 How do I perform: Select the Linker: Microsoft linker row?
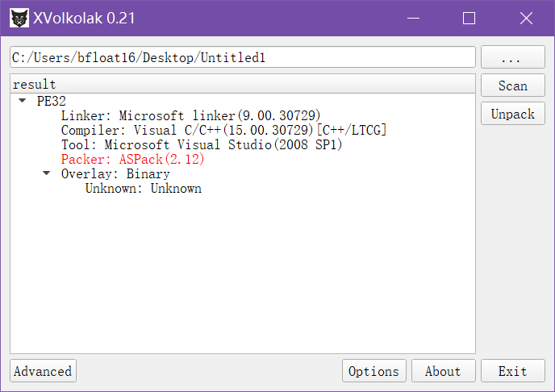(x=190, y=115)
